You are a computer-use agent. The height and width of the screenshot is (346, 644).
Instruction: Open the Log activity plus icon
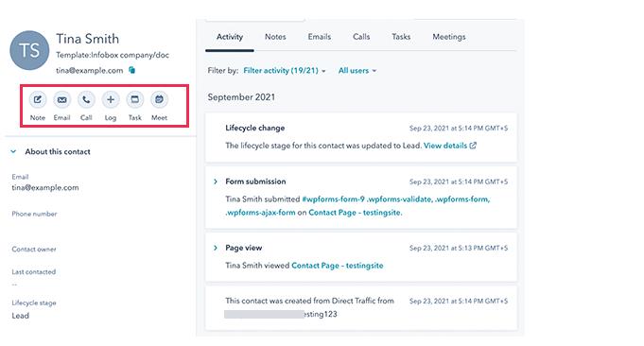click(111, 99)
